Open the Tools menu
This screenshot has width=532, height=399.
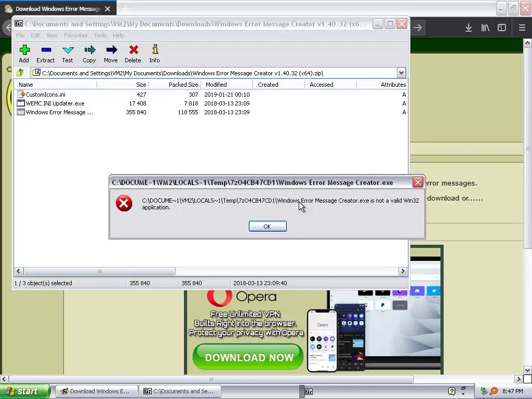point(100,35)
